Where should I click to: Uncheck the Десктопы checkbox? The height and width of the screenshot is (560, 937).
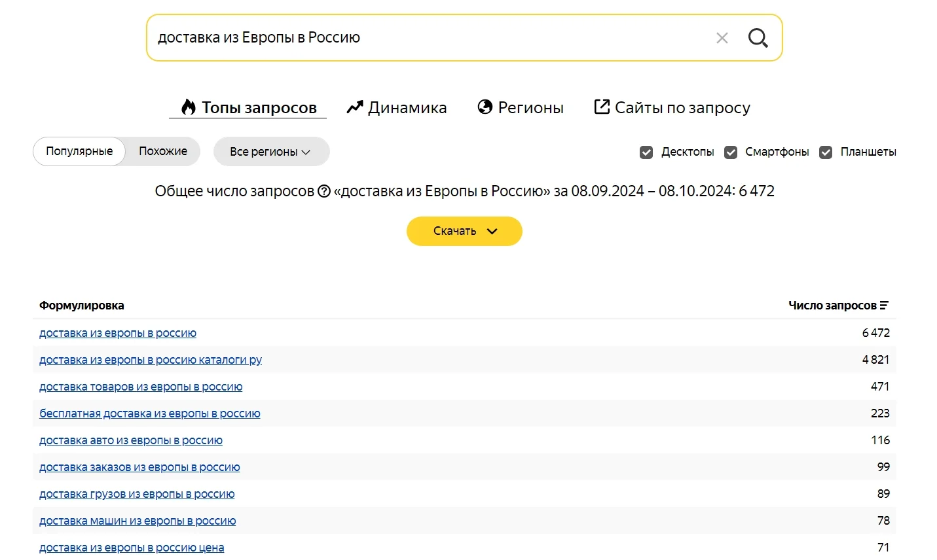coord(646,152)
